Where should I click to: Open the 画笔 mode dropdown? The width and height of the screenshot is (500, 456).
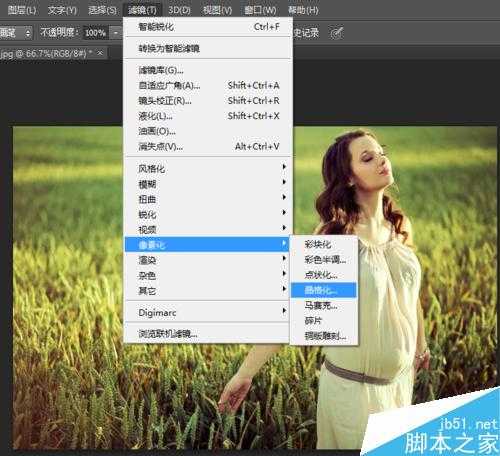point(15,33)
